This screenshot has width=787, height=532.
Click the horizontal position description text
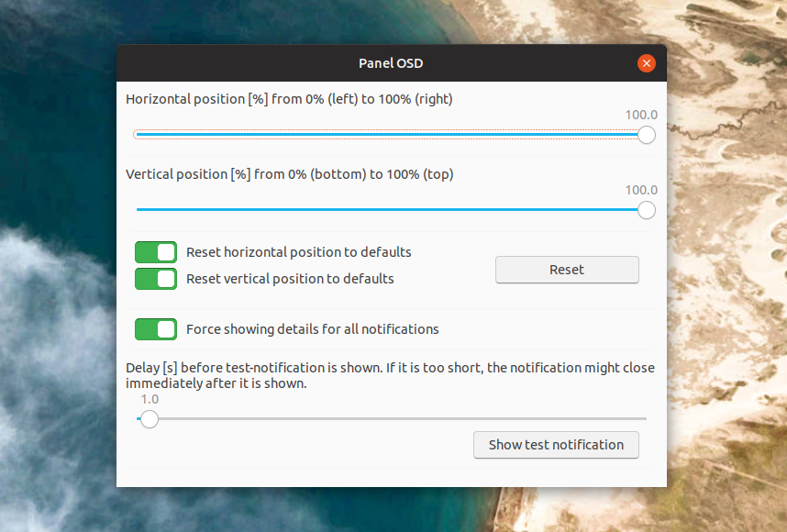click(289, 99)
